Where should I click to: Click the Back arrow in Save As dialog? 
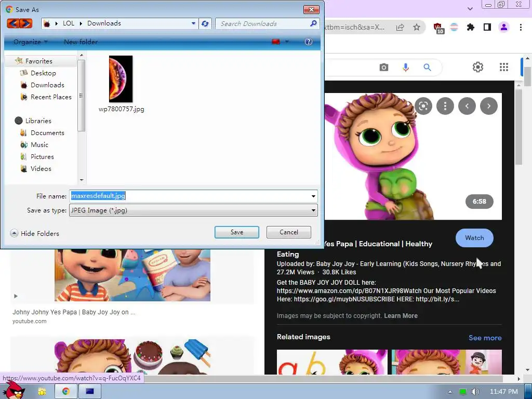pyautogui.click(x=13, y=23)
